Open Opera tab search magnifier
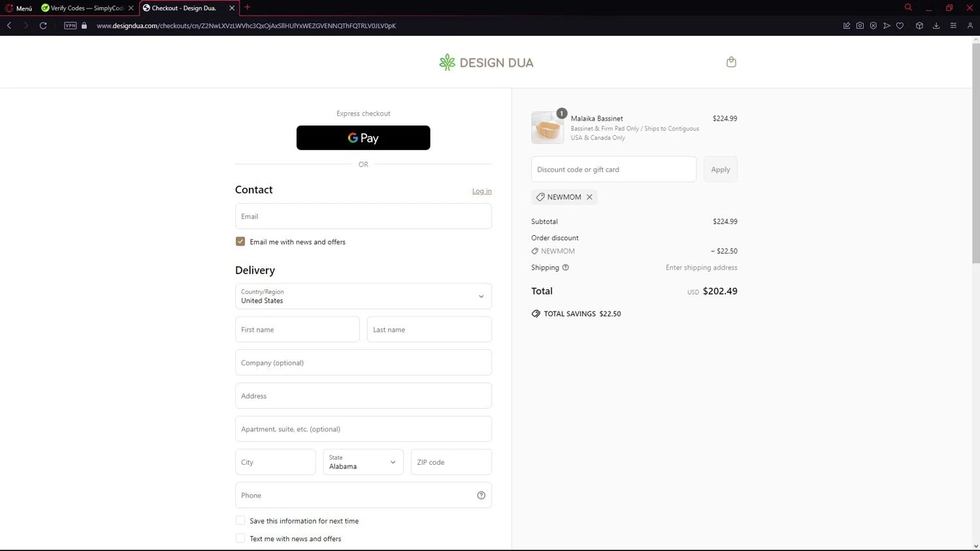The width and height of the screenshot is (980, 551). 908,7
